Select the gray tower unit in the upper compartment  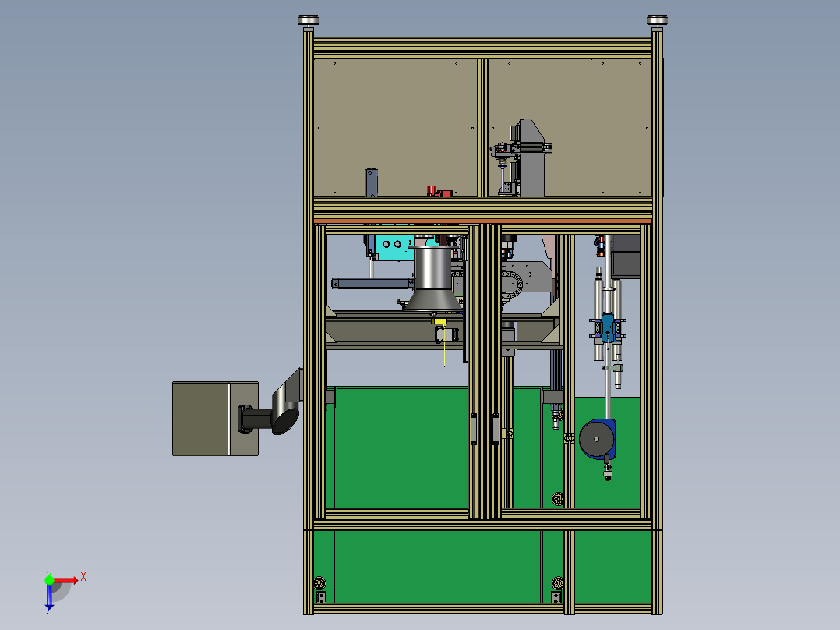coord(531,158)
